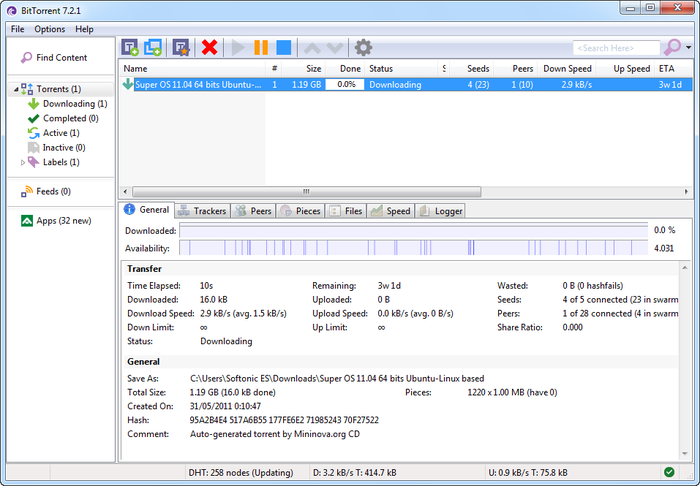Click the torrent's Done progress bar
This screenshot has height=486, width=700.
click(x=346, y=85)
